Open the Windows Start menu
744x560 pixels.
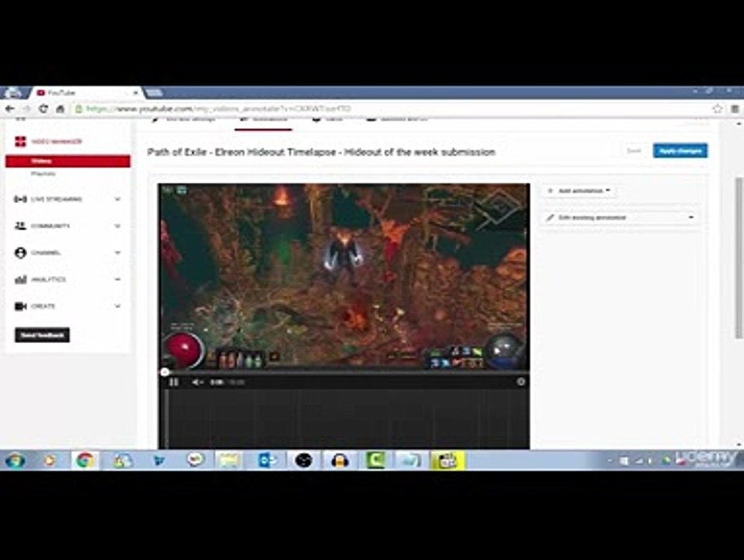[15, 460]
